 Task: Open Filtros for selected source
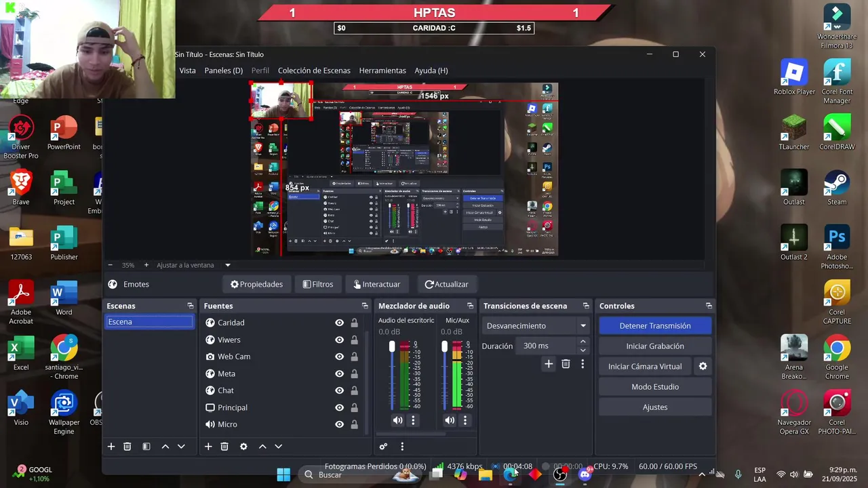coord(318,285)
